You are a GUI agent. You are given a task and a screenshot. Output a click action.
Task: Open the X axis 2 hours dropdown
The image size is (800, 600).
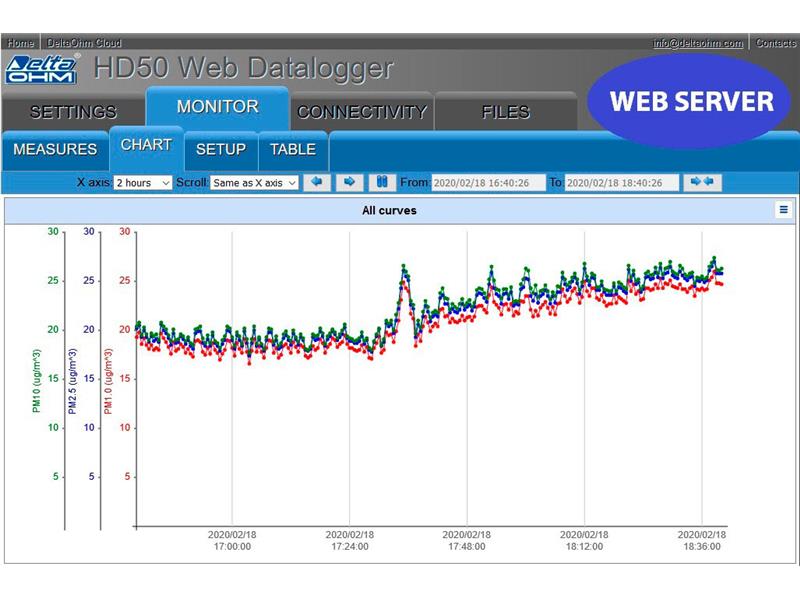tap(142, 183)
